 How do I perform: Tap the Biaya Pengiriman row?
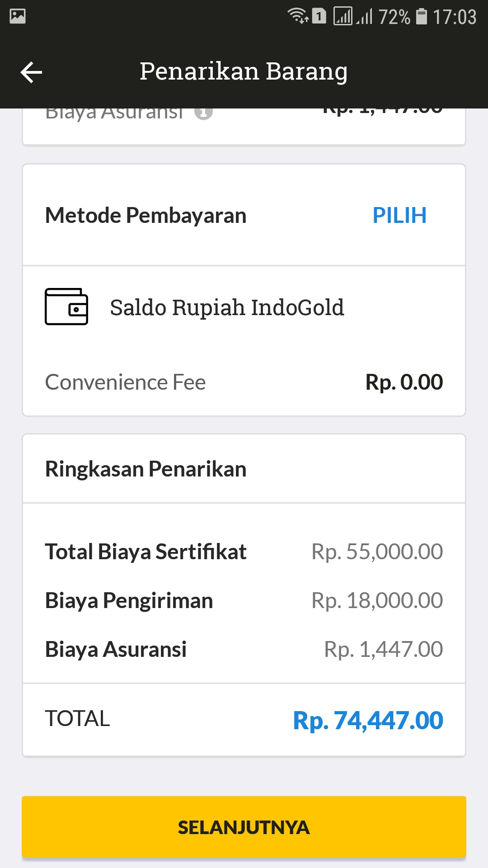[x=244, y=600]
